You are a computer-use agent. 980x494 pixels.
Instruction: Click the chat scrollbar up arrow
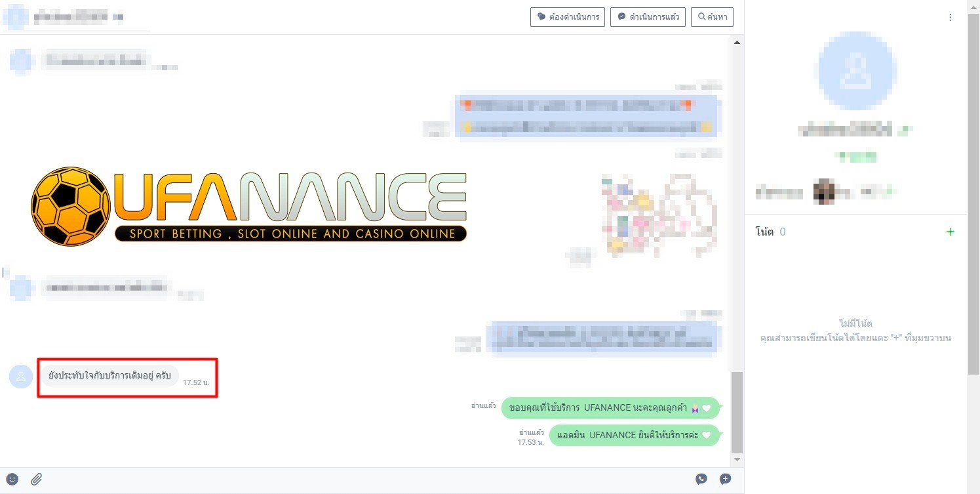click(737, 43)
